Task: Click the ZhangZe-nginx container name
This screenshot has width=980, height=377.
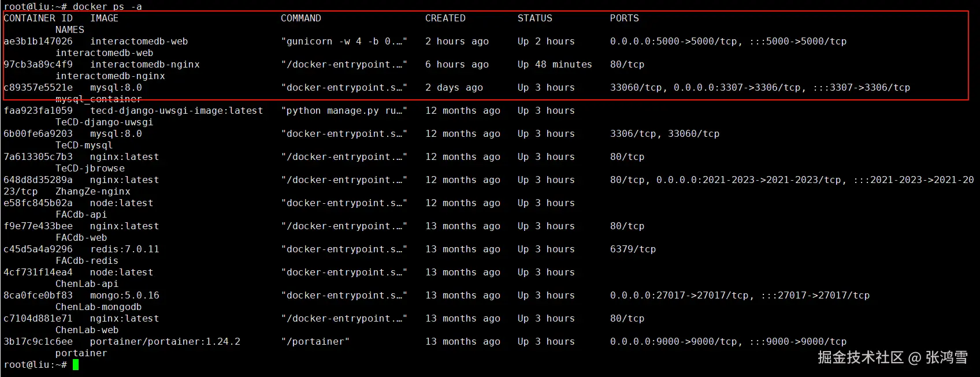Action: pos(92,192)
